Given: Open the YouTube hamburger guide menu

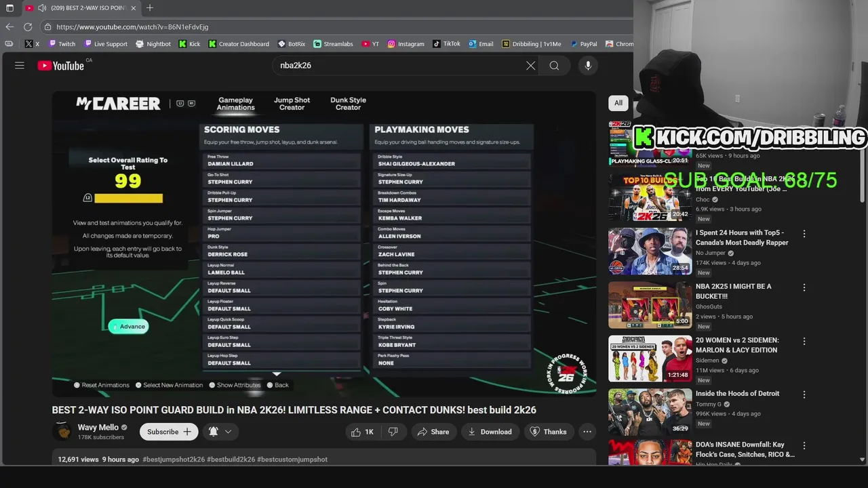Looking at the screenshot, I should [20, 65].
